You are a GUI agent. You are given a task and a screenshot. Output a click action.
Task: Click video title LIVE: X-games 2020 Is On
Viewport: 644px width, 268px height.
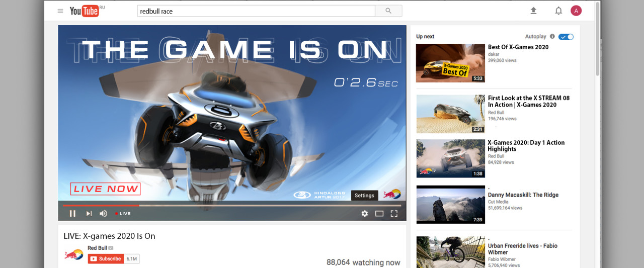click(x=109, y=236)
